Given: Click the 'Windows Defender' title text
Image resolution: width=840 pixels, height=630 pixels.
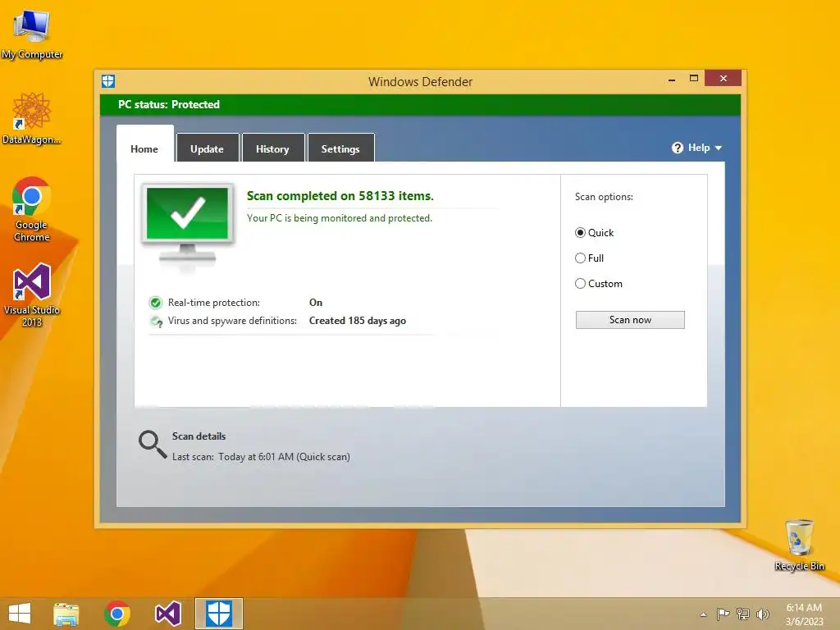Looking at the screenshot, I should [x=421, y=82].
